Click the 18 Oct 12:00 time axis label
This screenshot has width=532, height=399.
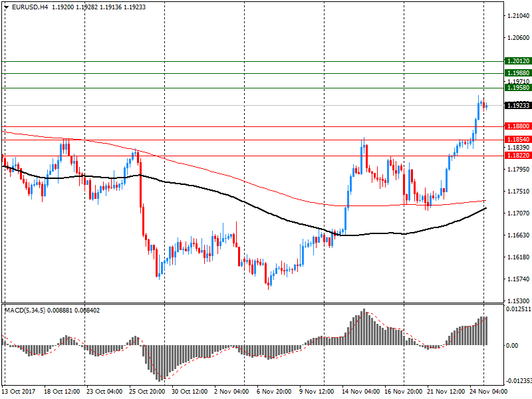tap(62, 392)
